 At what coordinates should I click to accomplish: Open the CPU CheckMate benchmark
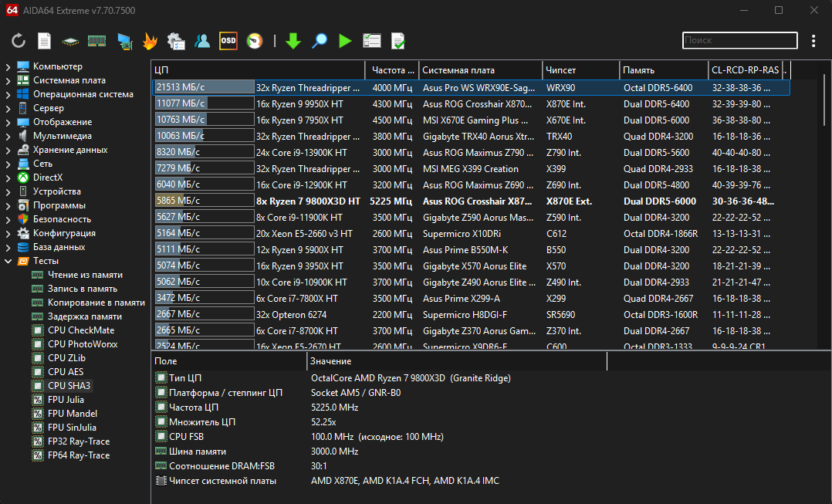[80, 330]
